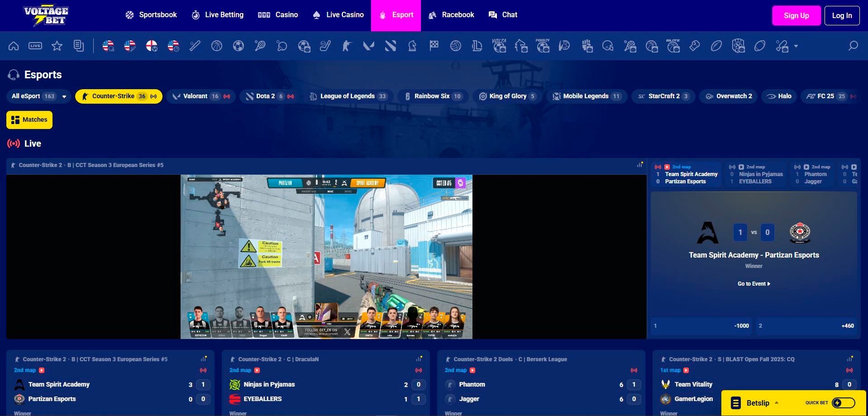868x416 pixels.
Task: Select the basketball sport icon
Action: coord(217,46)
